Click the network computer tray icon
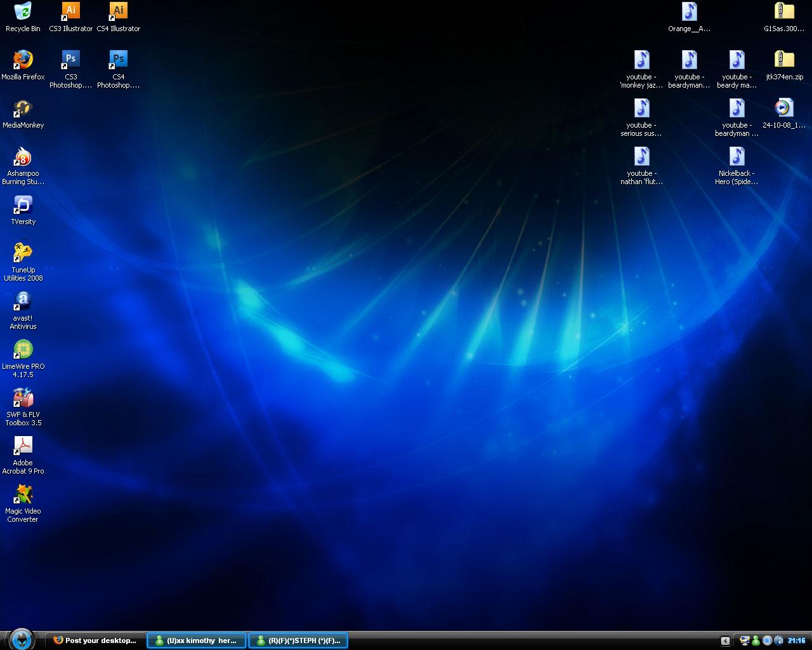This screenshot has width=812, height=650. tap(745, 641)
